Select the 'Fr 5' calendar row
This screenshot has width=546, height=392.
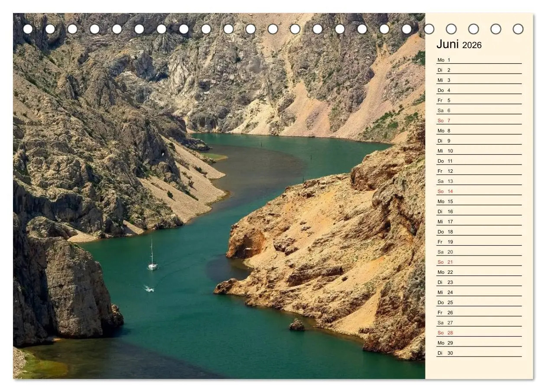point(479,100)
